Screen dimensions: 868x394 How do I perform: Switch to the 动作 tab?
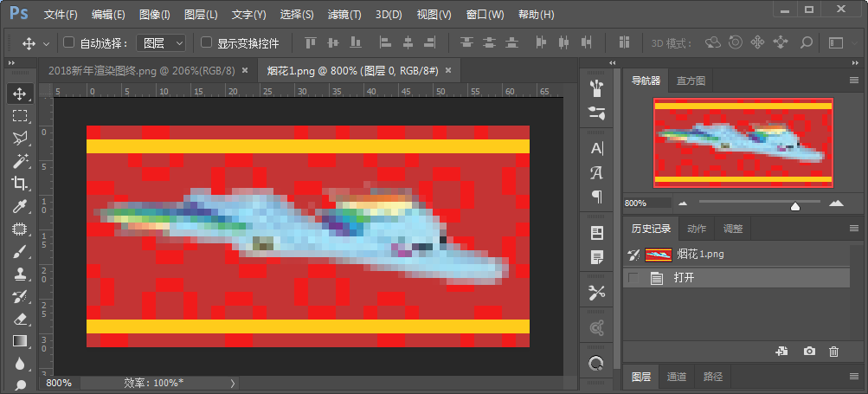tap(697, 229)
